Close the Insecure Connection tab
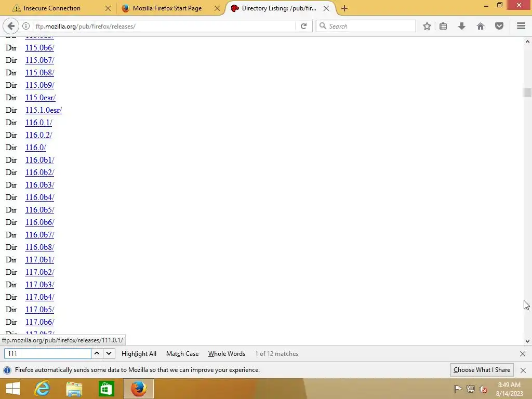The height and width of the screenshot is (399, 532). point(108,8)
